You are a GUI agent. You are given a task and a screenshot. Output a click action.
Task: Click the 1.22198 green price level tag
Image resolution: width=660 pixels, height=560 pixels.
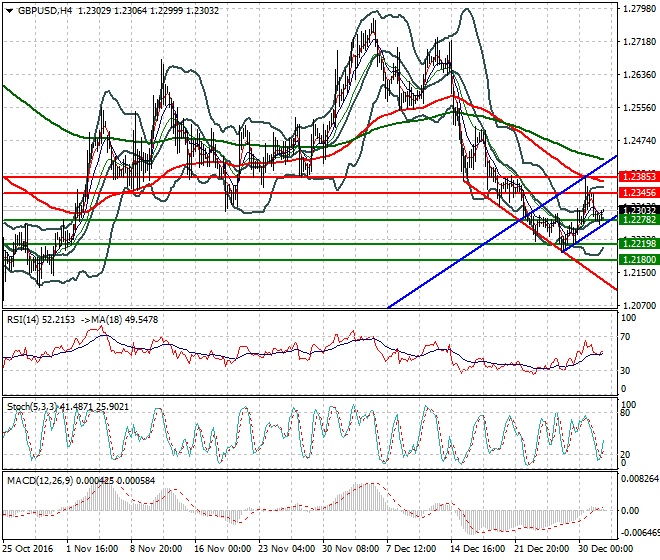coord(638,243)
